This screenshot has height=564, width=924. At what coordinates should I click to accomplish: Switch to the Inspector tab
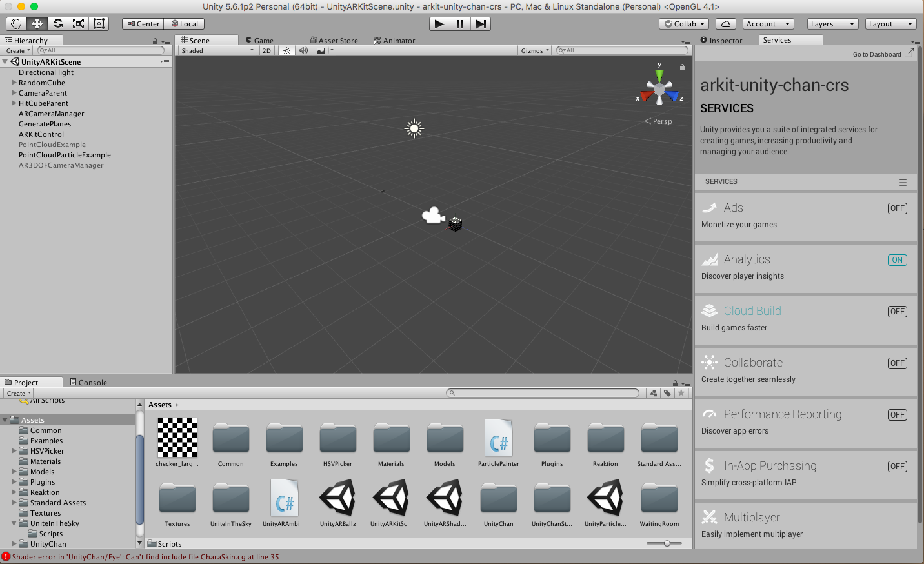(721, 40)
